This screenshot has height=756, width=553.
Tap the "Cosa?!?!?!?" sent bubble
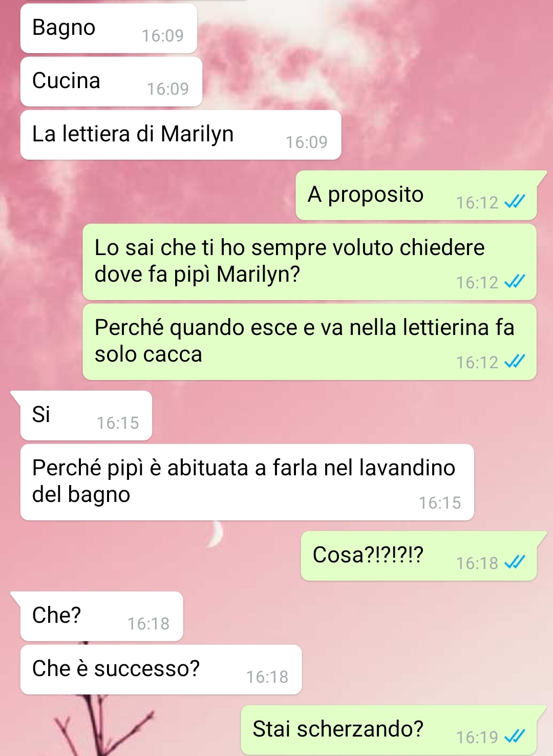tap(419, 556)
